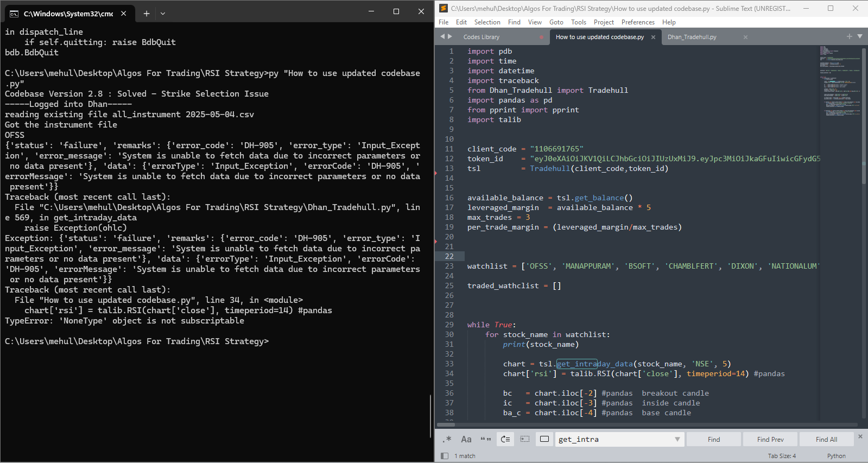
Task: Click the code minimap preview
Action: tap(839, 81)
